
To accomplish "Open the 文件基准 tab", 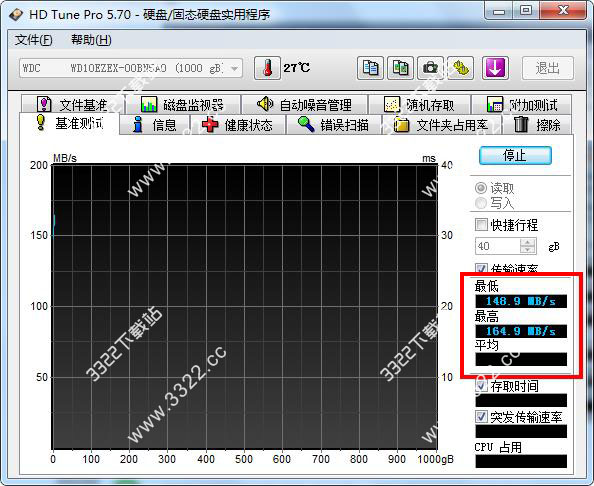I will coord(73,105).
